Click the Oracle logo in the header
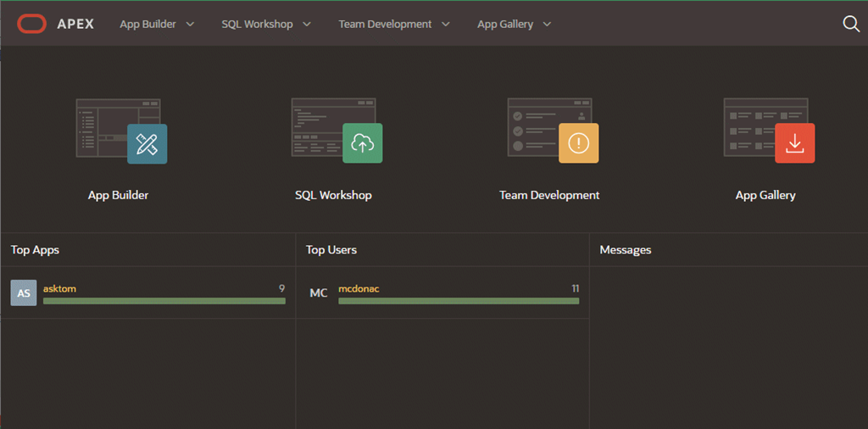The image size is (868, 429). point(31,24)
